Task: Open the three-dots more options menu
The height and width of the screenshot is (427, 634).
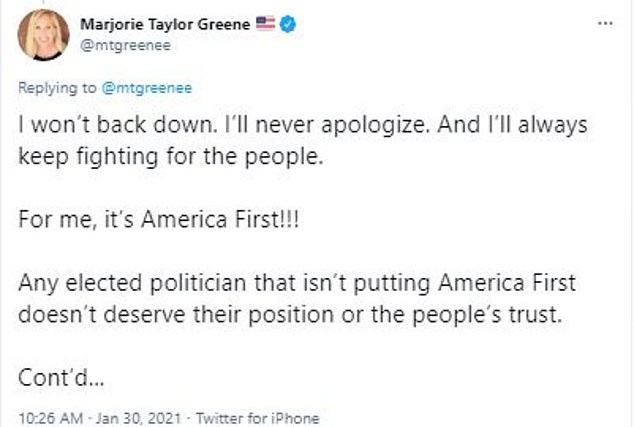Action: pyautogui.click(x=606, y=22)
